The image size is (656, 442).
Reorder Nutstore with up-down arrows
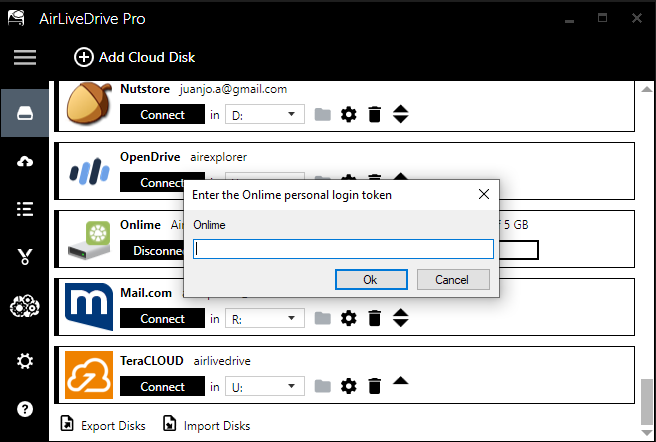pos(400,114)
